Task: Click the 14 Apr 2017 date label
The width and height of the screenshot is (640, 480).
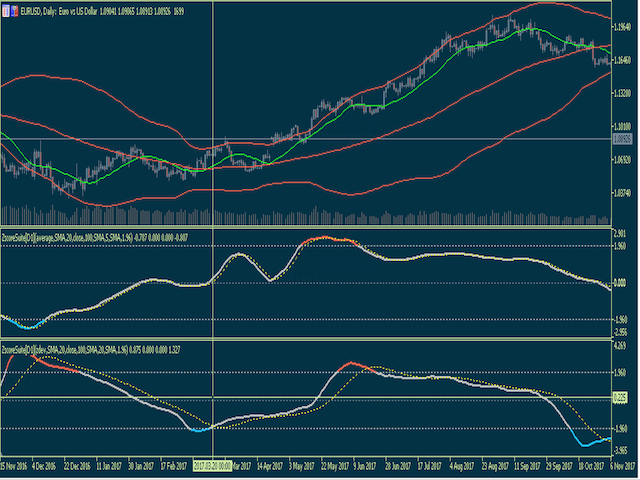Action: (270, 466)
